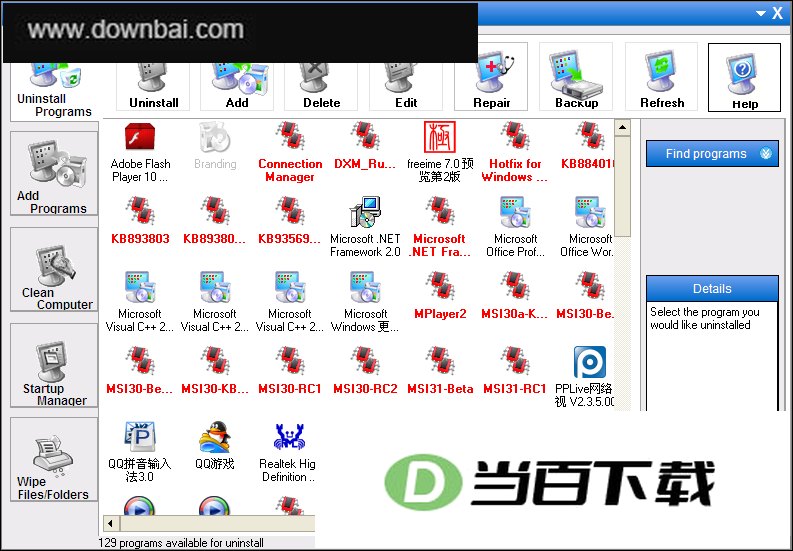793x551 pixels.
Task: Open the Add Programs sidebar section
Action: (54, 174)
